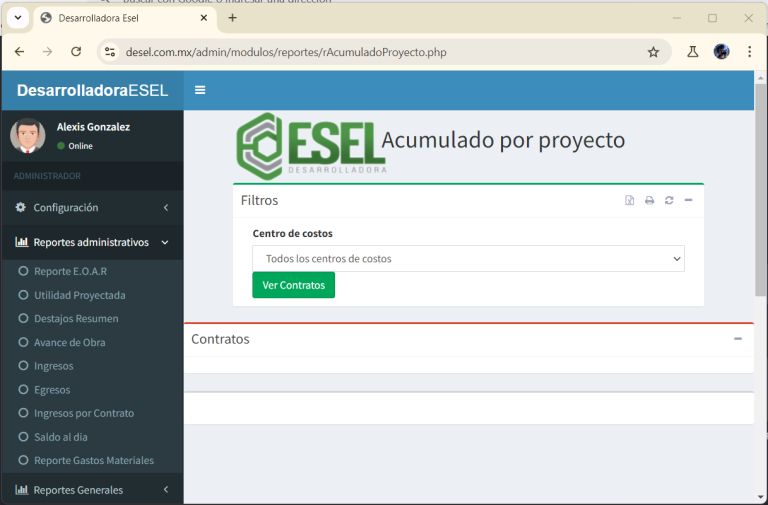Collapse the Filtros panel with minus icon
Viewport: 768px width, 505px height.
point(688,201)
